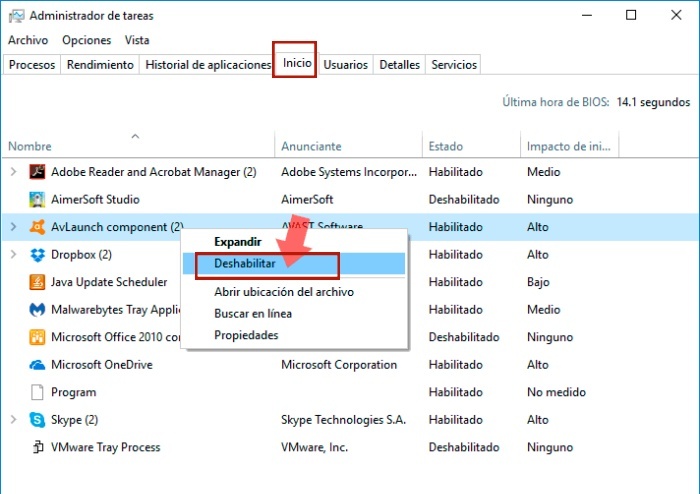Click the VMware, Inc. publisher cell
The image size is (700, 494).
(x=314, y=447)
